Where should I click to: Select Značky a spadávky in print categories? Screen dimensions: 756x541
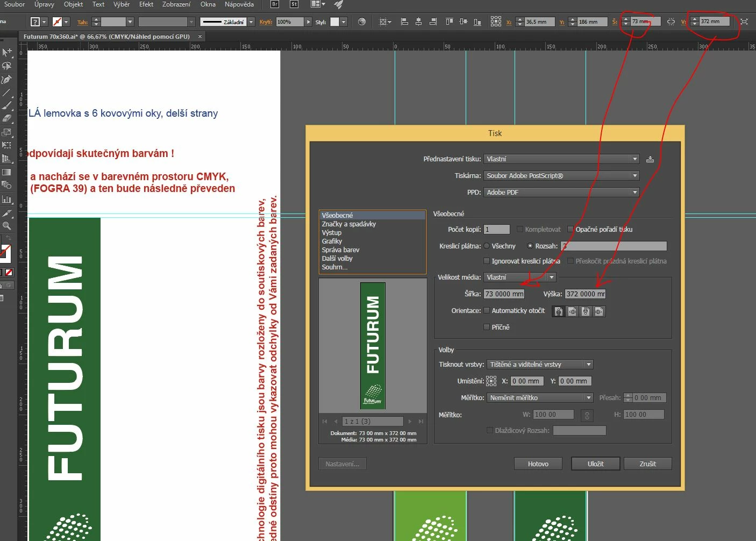coord(372,224)
